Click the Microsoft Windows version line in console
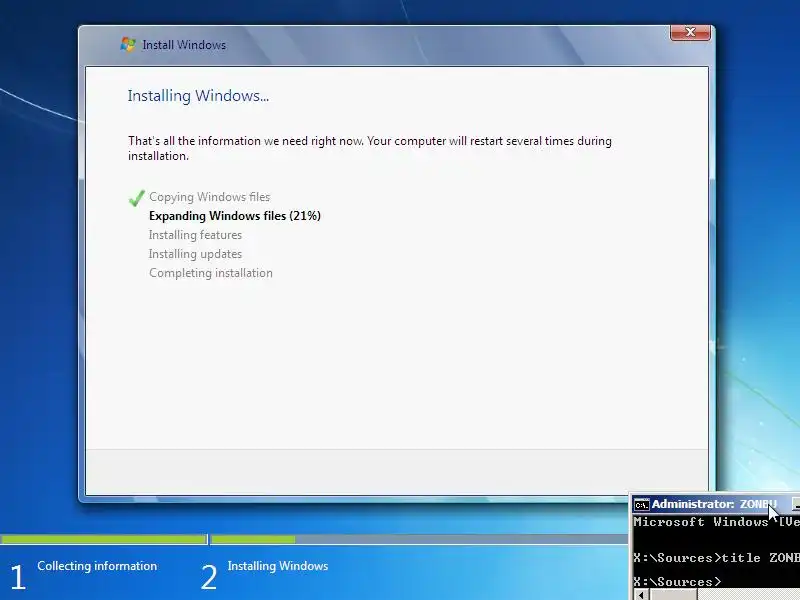The height and width of the screenshot is (600, 800). tap(716, 522)
